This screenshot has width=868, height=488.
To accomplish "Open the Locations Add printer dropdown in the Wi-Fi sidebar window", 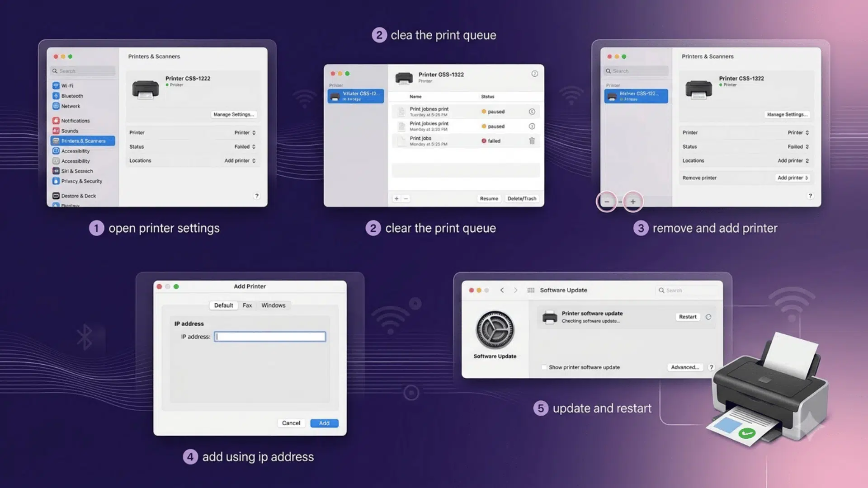I will point(240,160).
